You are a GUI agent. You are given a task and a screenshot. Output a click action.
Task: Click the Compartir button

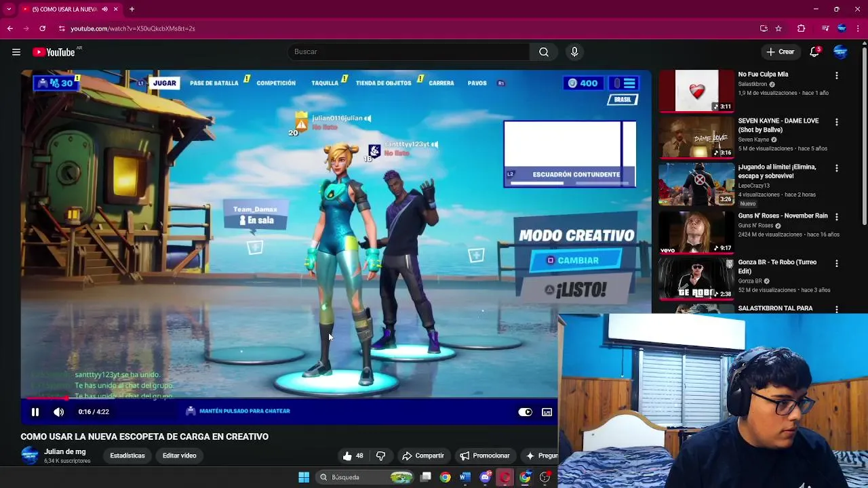(422, 456)
